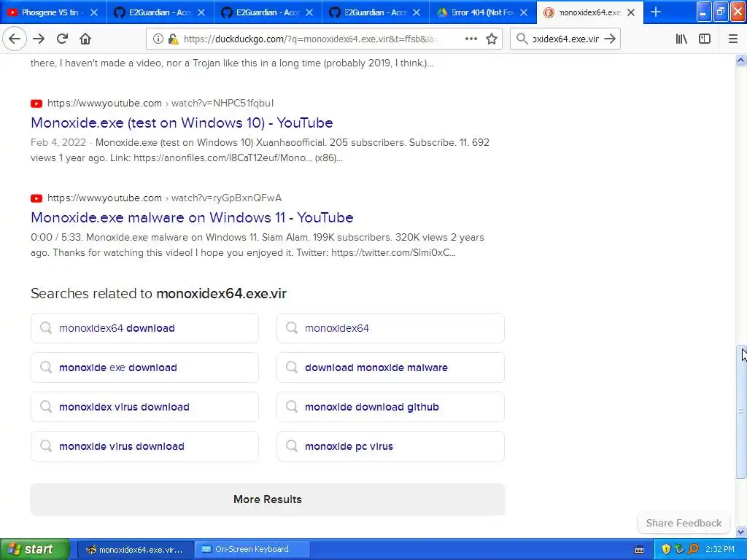Screen dimensions: 747x560
Task: Show site information via the info icon
Action: pos(158,39)
